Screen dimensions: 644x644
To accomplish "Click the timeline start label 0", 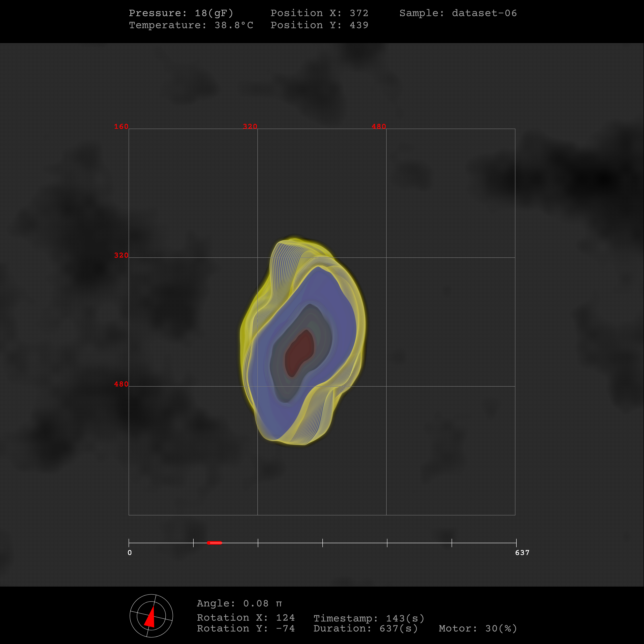I will (130, 553).
